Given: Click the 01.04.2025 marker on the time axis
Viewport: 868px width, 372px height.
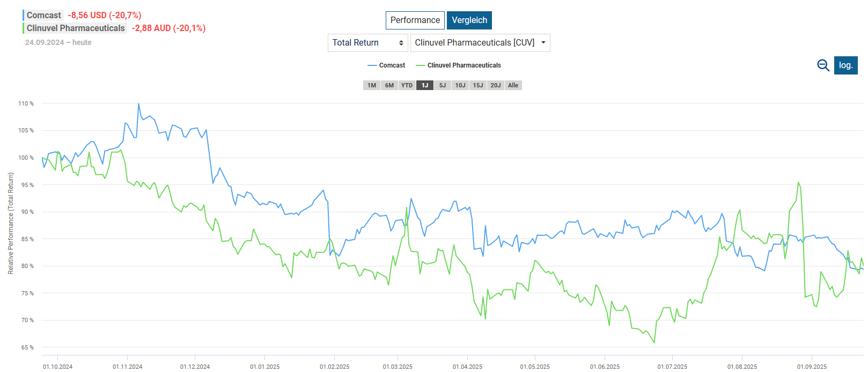Looking at the screenshot, I should pos(467,367).
